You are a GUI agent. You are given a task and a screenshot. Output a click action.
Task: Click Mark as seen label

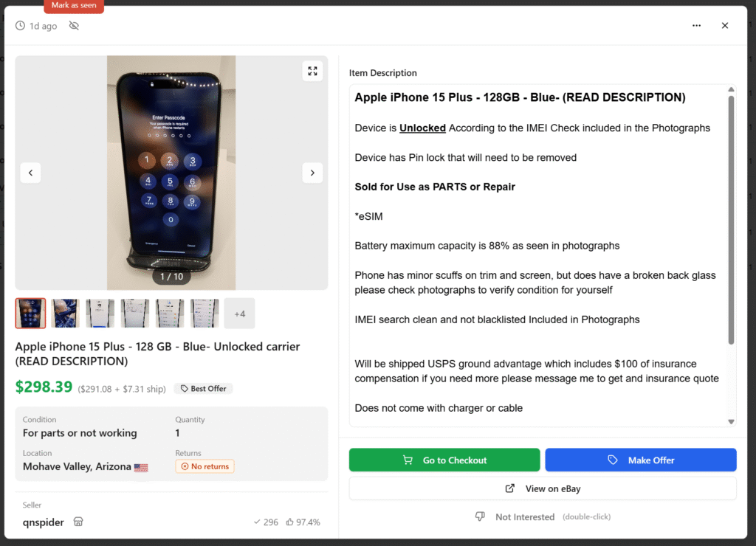[74, 6]
